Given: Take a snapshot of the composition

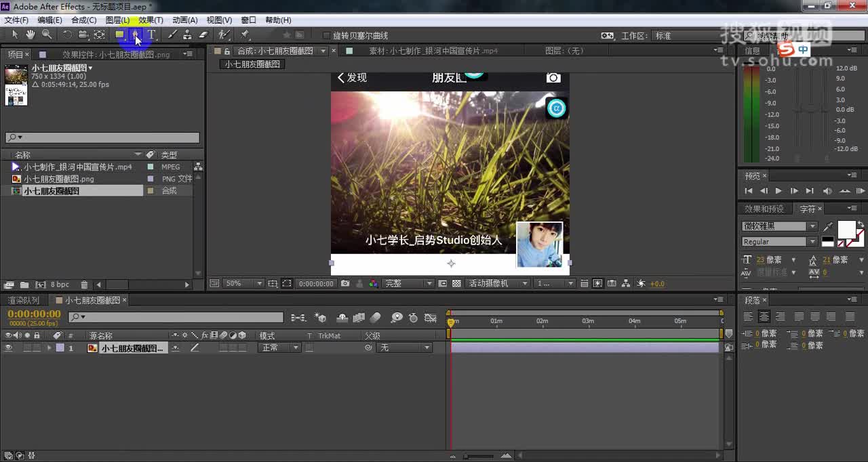Looking at the screenshot, I should click(x=345, y=283).
